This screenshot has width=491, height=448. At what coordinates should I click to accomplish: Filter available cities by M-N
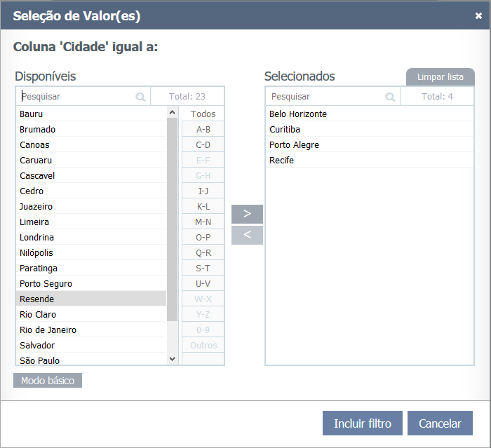point(203,222)
